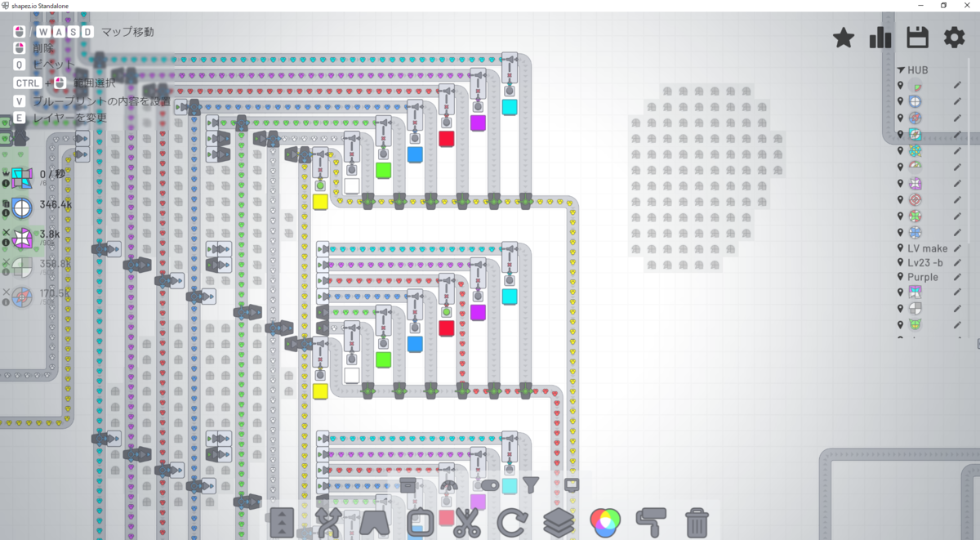Select the rotator building tool
The height and width of the screenshot is (540, 980).
(512, 522)
